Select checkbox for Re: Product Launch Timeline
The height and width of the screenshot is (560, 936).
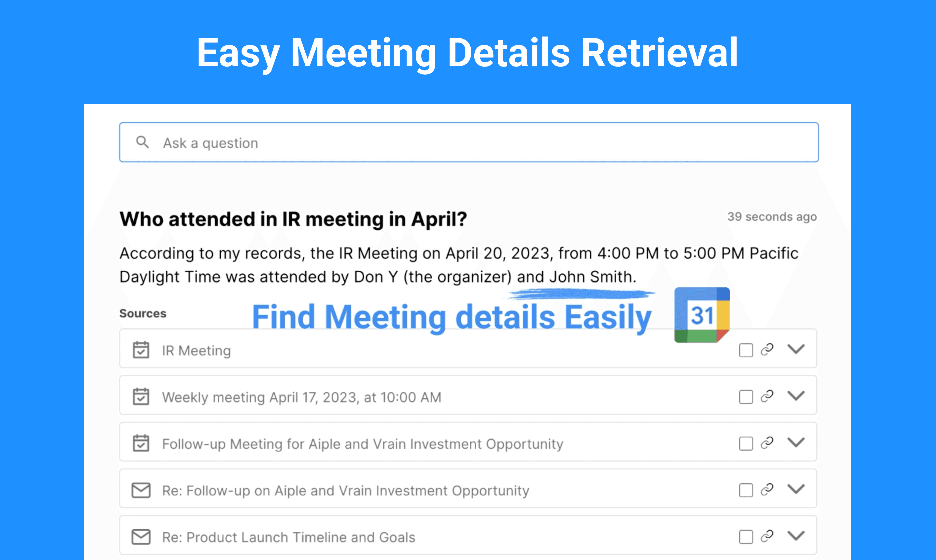pos(746,537)
